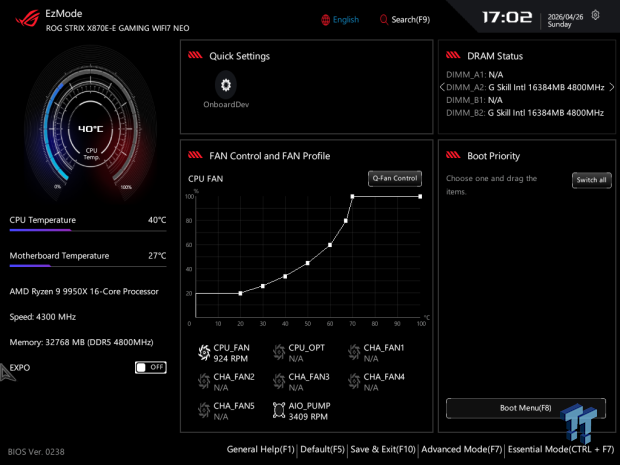Click fan curve point at 60°C

(x=330, y=245)
